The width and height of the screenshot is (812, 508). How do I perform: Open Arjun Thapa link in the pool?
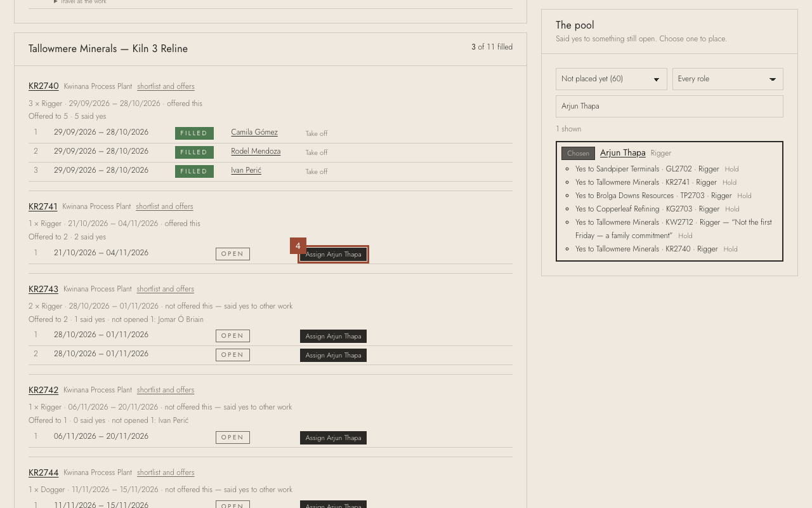[x=622, y=152]
